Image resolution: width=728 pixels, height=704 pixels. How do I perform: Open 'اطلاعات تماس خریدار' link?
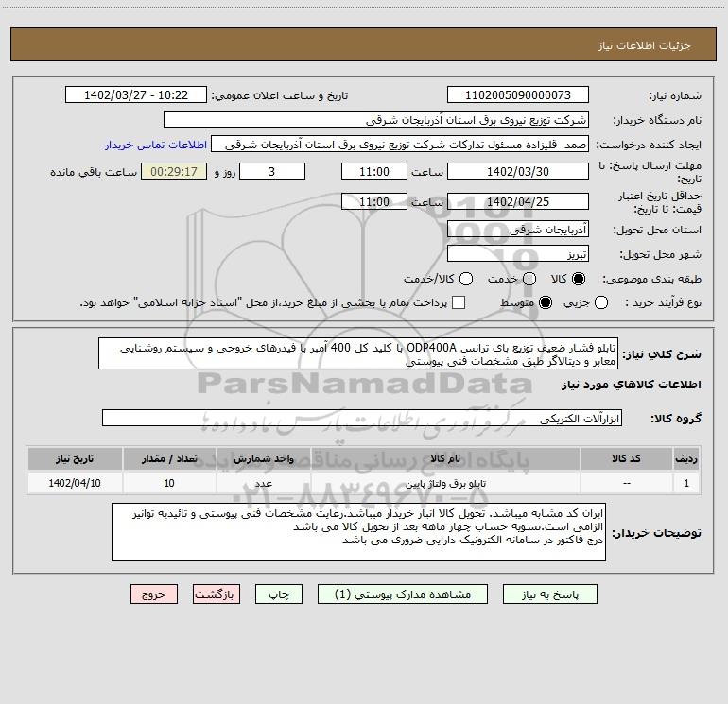tap(156, 145)
